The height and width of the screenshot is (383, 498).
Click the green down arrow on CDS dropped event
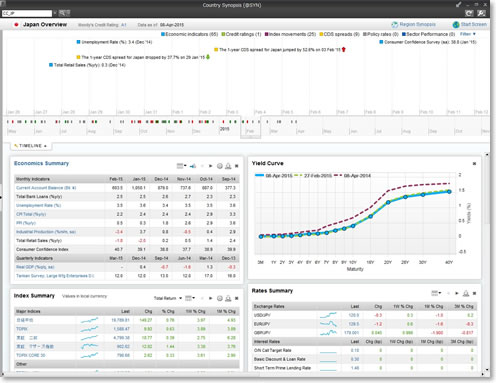208,57
